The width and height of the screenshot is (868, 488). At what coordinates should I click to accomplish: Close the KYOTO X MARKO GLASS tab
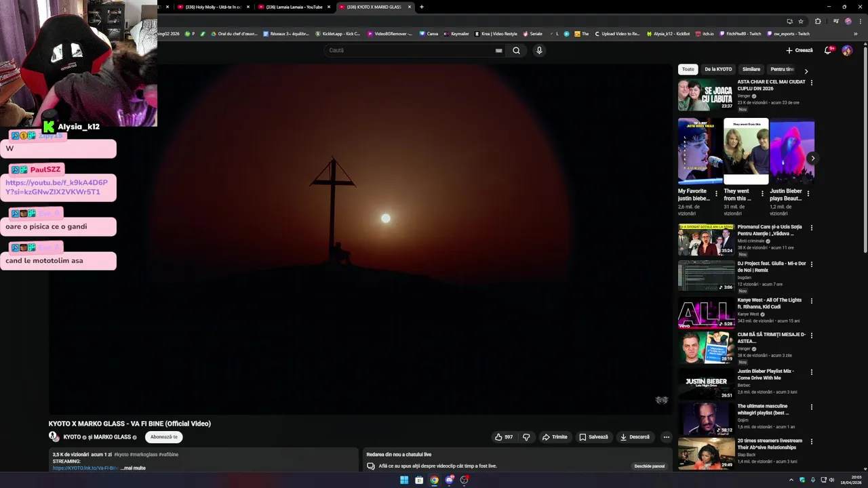(410, 7)
